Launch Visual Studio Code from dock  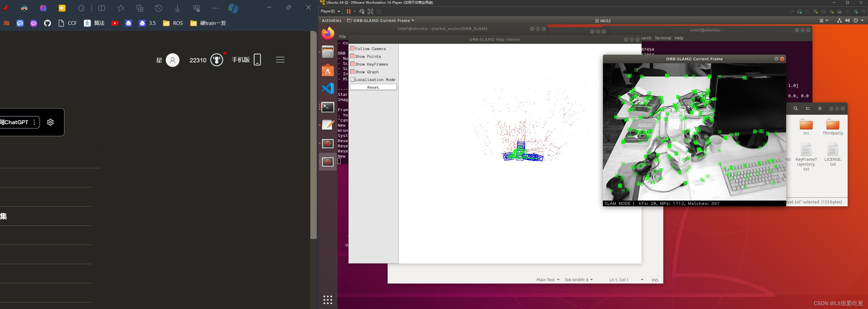pyautogui.click(x=328, y=88)
